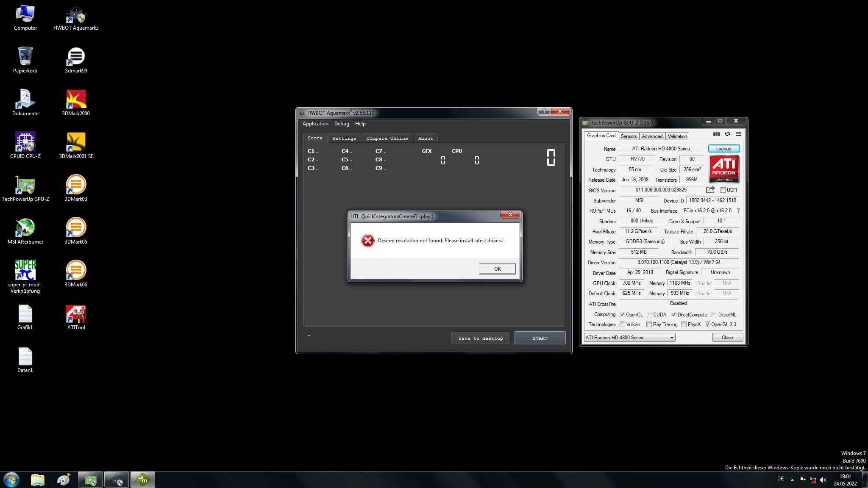Screen dimensions: 868x488
Task: Switch to GPU-Z taskbar button
Action: click(90, 480)
